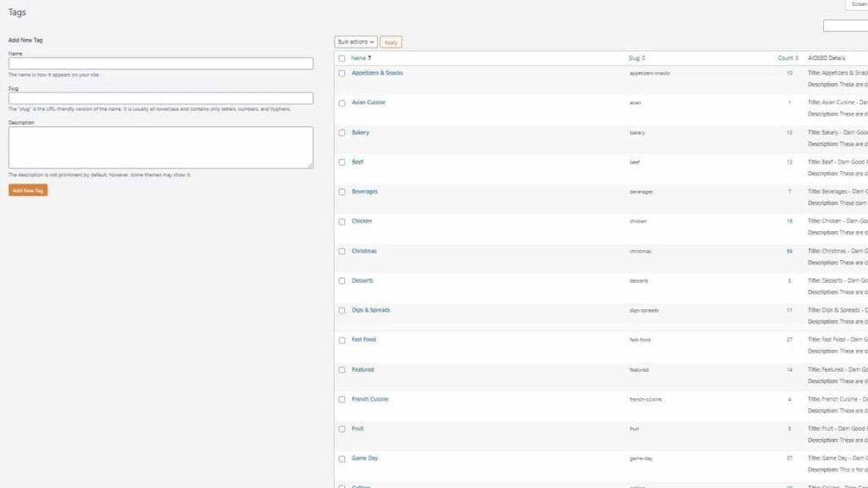Open the Asian Cuisine tag link

[368, 103]
